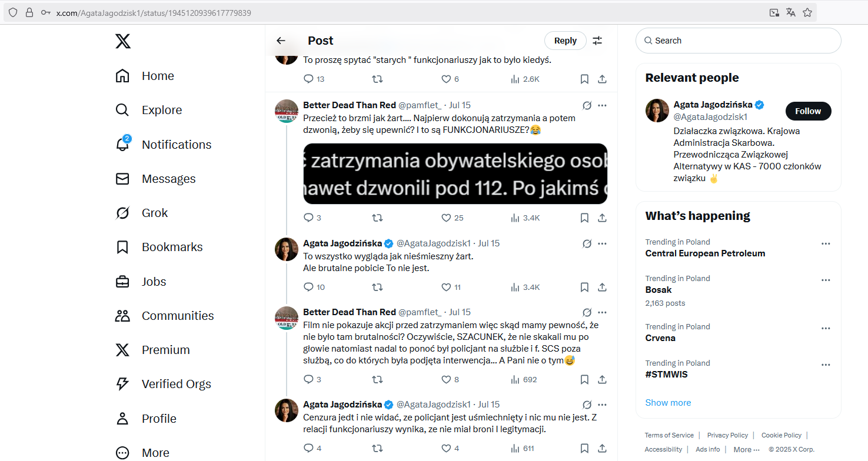868x461 pixels.
Task: Open Terms of Service link
Action: (669, 435)
